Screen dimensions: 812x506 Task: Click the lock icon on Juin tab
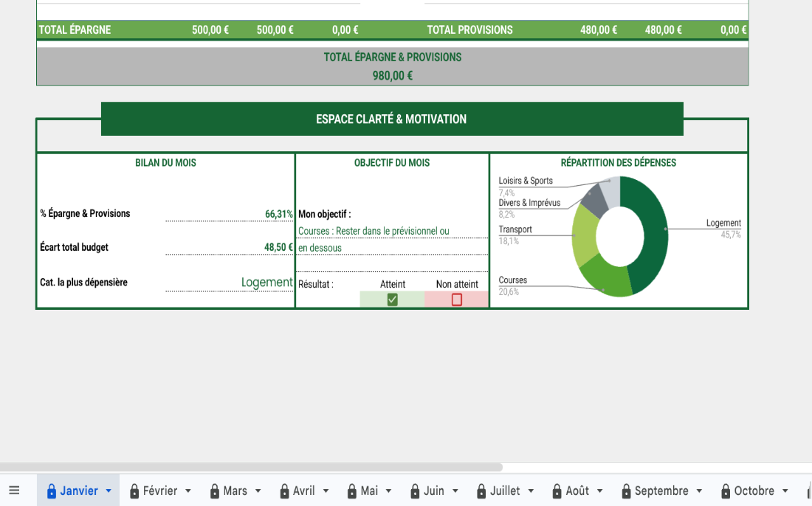(x=415, y=491)
